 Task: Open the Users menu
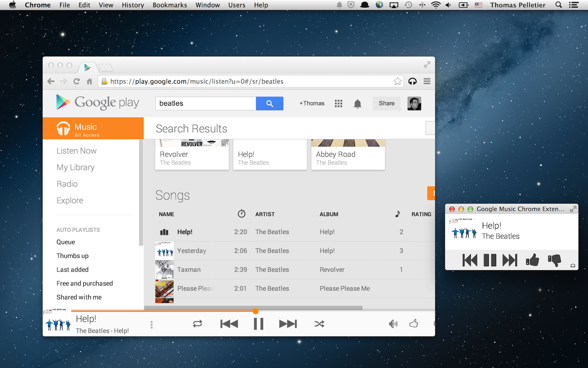[x=237, y=5]
